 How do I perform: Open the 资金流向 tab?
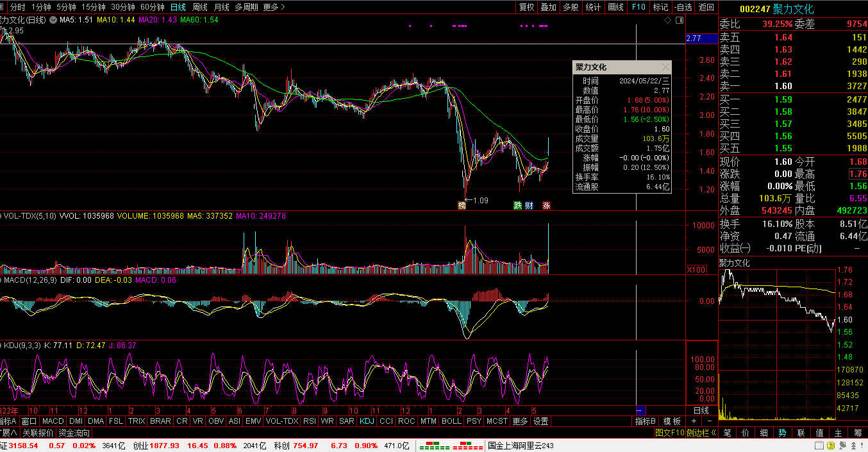(x=74, y=433)
